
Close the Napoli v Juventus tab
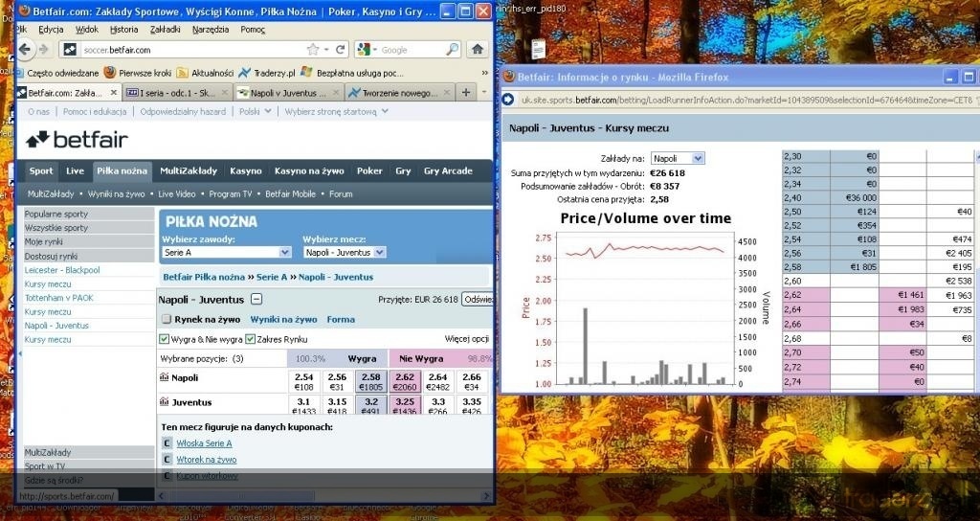336,93
